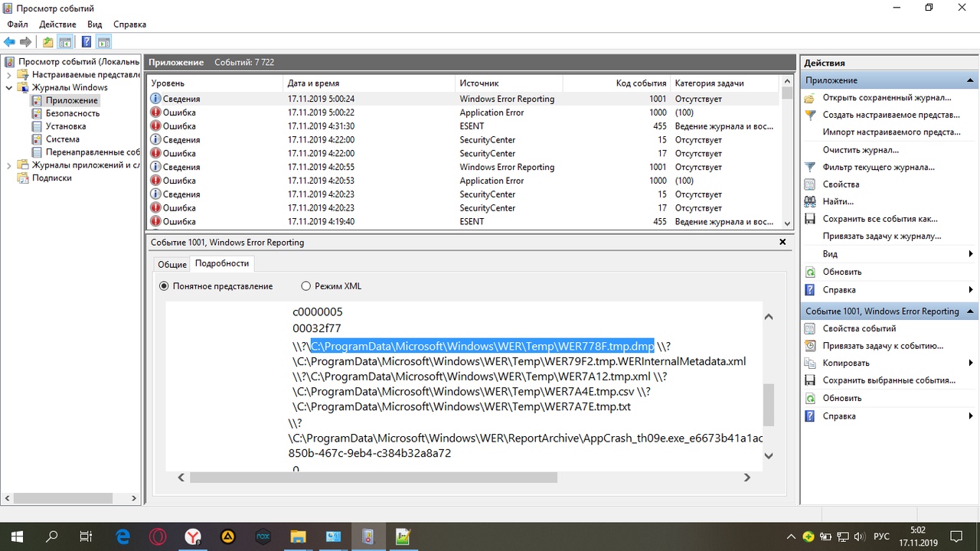Open File Explorer from the taskbar

[298, 536]
